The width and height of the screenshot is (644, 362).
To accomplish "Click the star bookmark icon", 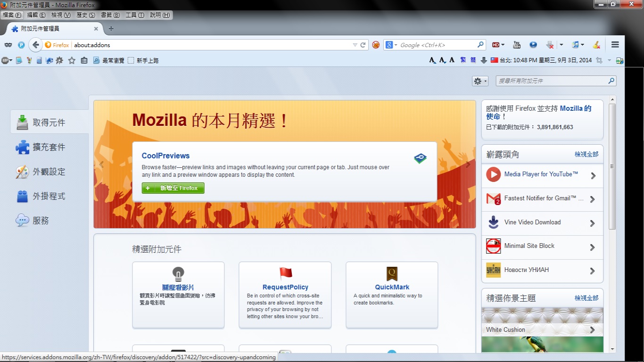I will 72,60.
